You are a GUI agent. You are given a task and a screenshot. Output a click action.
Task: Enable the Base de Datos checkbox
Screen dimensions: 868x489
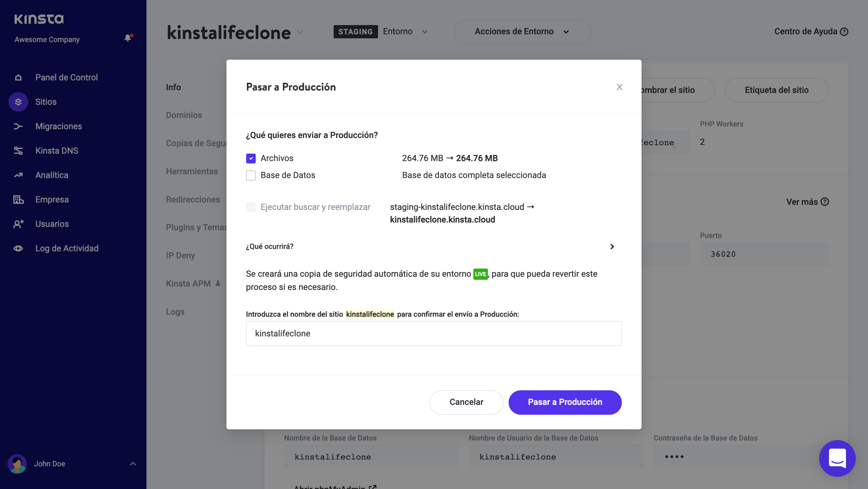251,175
